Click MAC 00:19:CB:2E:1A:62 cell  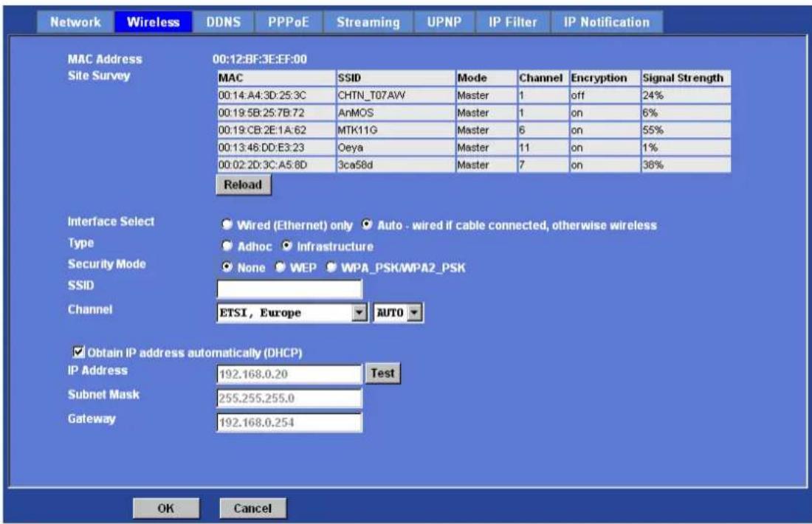pos(276,130)
